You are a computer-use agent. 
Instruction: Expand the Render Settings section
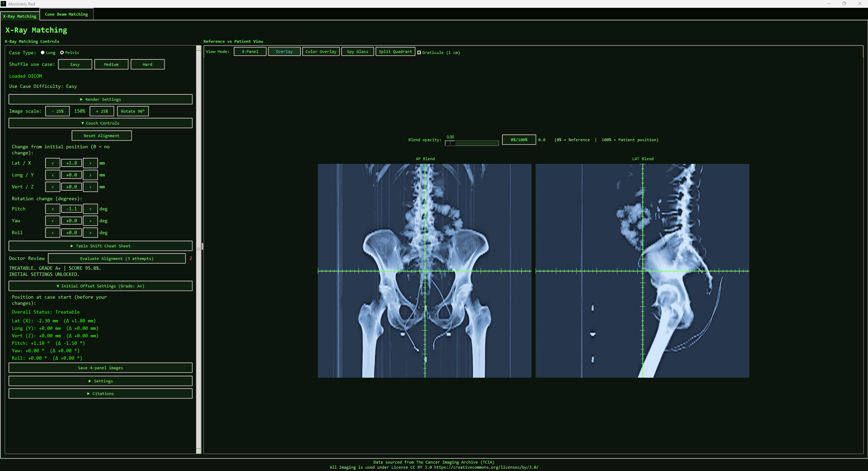(x=100, y=99)
